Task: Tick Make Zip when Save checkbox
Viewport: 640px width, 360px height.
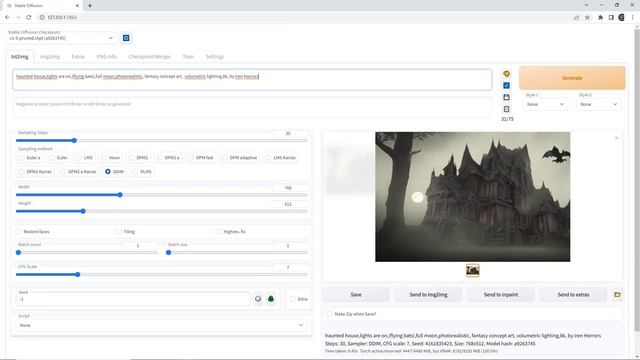Action: pos(329,314)
